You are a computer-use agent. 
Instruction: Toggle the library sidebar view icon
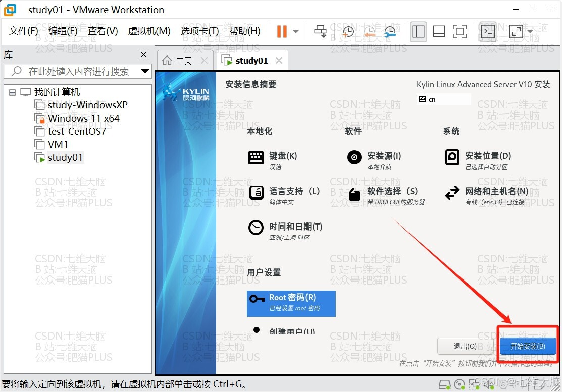[x=418, y=31]
